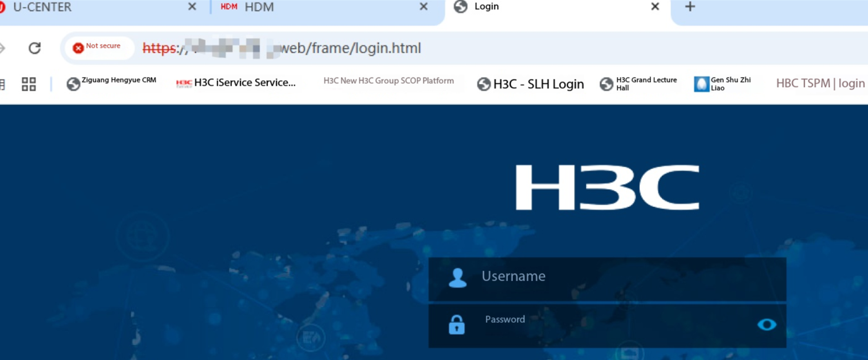The width and height of the screenshot is (868, 360).
Task: Click the H3C logo on login page
Action: coord(607,187)
